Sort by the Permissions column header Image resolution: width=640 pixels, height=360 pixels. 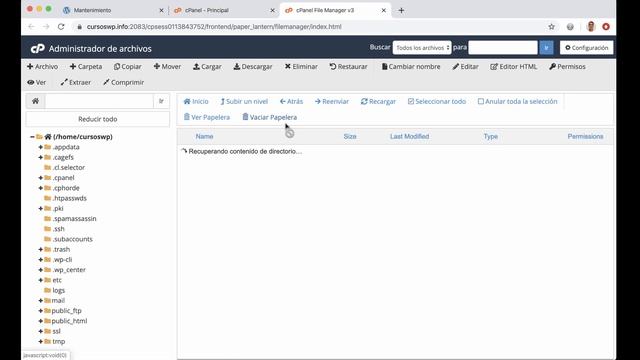[585, 136]
